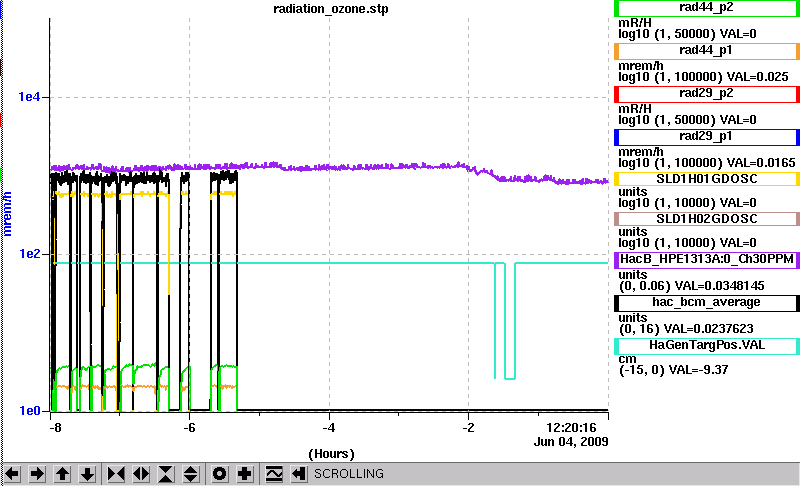Select the rad44_p2 curve legend
This screenshot has height=486, width=800.
(x=707, y=8)
